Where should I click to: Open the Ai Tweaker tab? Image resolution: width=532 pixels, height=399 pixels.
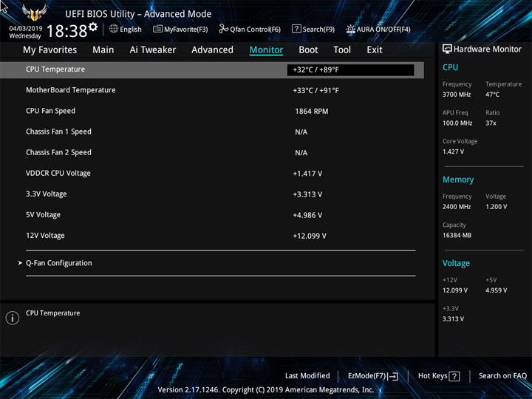pyautogui.click(x=153, y=50)
